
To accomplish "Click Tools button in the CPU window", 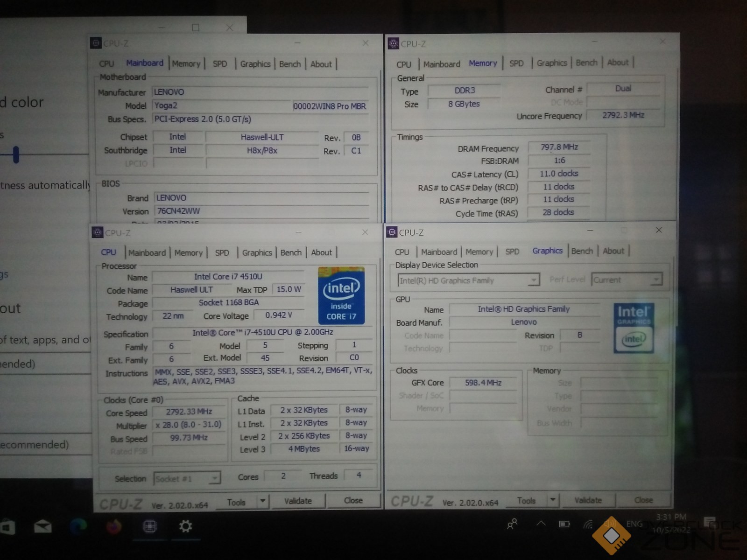I will 236,502.
